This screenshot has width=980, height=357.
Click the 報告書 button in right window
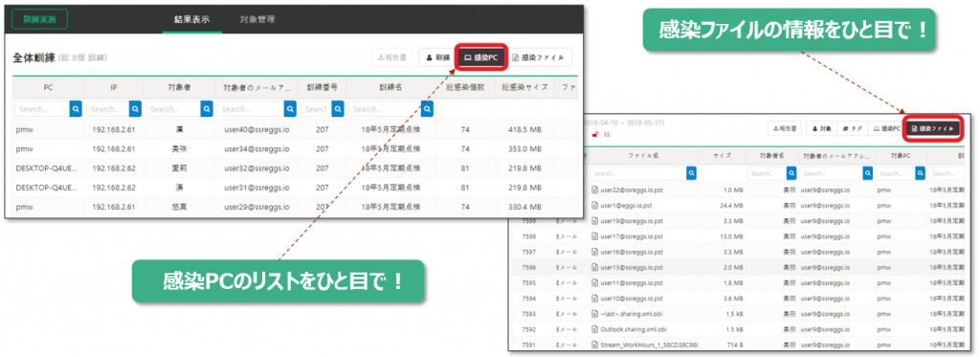[x=785, y=128]
